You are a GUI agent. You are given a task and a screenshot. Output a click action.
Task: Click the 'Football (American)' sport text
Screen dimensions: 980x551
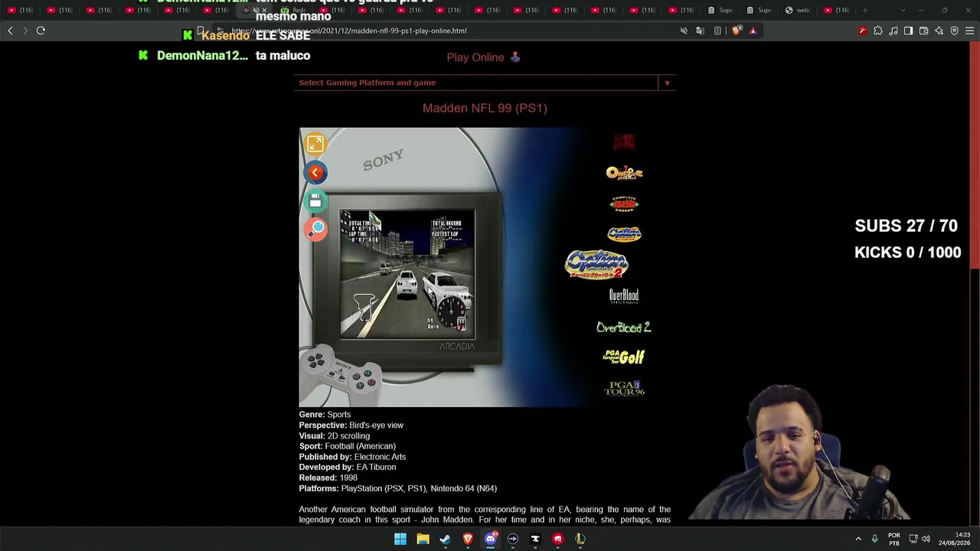(360, 446)
